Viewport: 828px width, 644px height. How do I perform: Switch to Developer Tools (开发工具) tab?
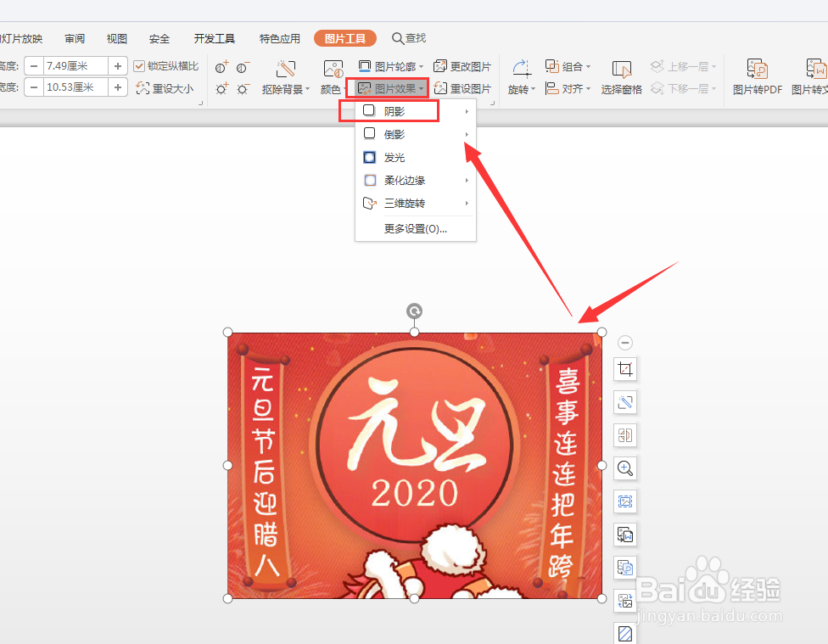point(214,38)
